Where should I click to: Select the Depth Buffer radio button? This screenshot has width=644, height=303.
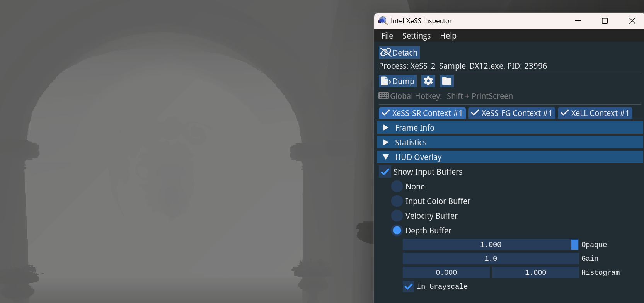click(x=397, y=230)
